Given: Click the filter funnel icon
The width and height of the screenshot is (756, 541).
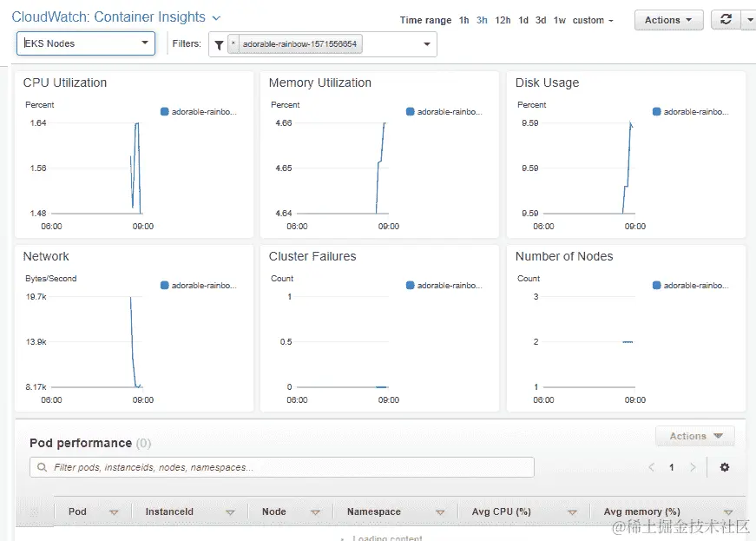Looking at the screenshot, I should (219, 45).
